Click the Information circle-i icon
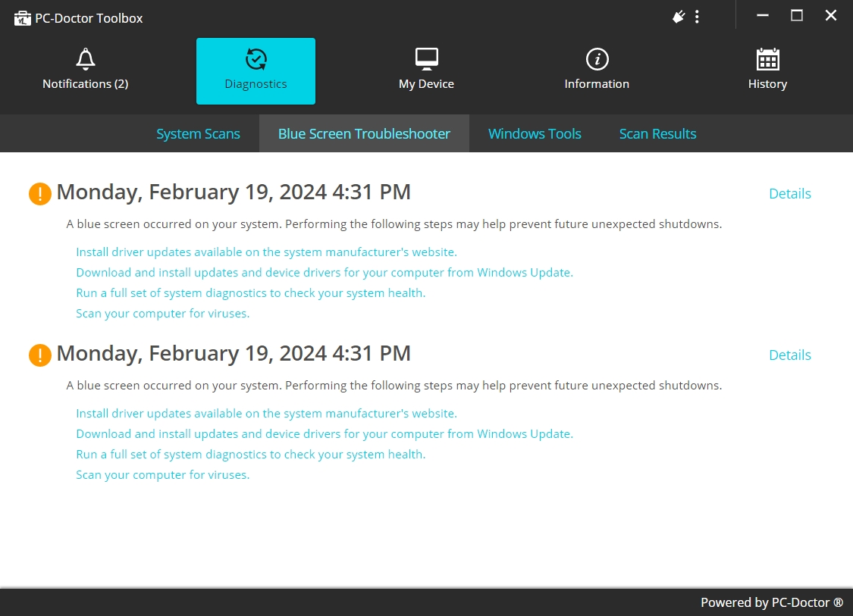 (597, 59)
